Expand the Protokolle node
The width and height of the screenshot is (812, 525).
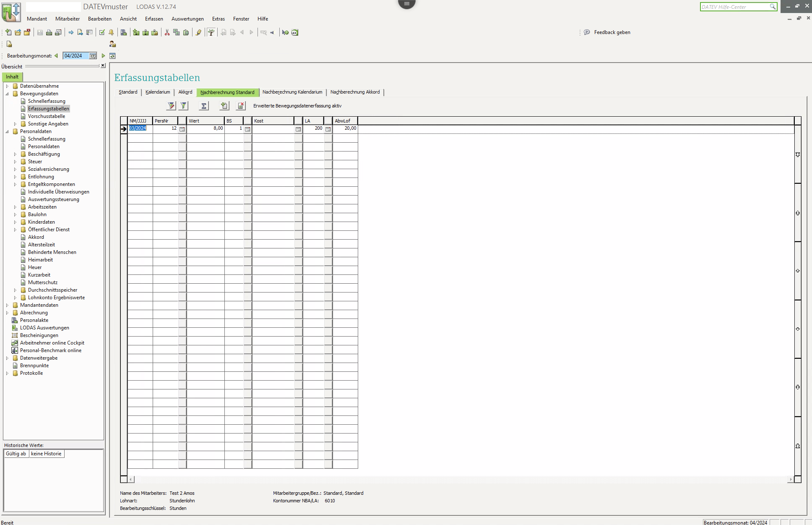point(7,373)
